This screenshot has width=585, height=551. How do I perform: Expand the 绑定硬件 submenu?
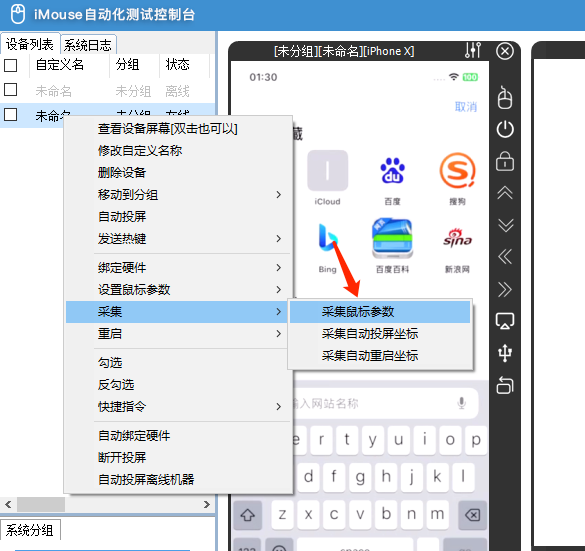click(178, 267)
